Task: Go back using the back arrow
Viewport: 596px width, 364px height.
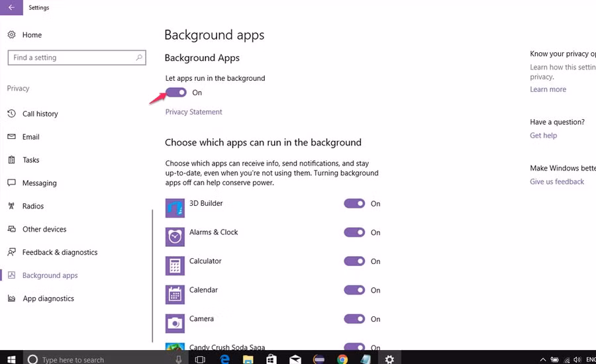Action: pyautogui.click(x=11, y=8)
